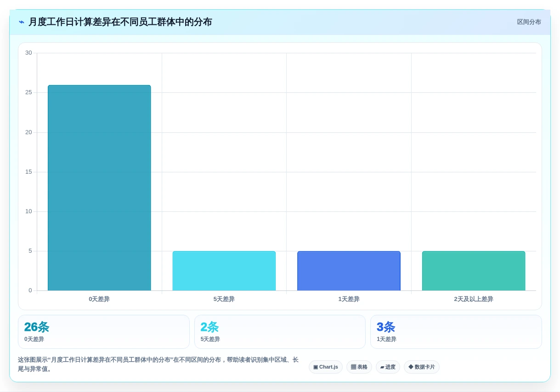Click the 区间分布 label in header
The height and width of the screenshot is (392, 560).
click(529, 22)
